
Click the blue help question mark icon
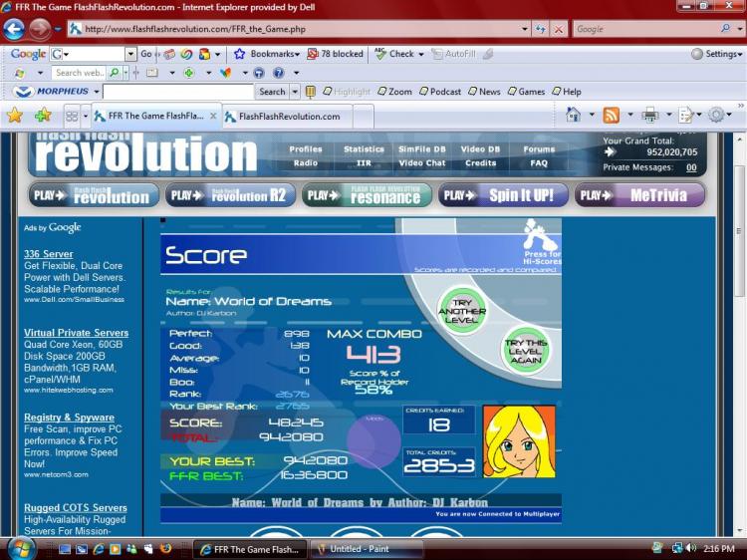tap(278, 73)
